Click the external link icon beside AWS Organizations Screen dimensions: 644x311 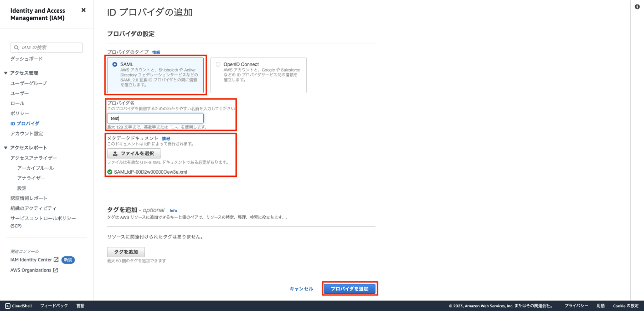[55, 270]
